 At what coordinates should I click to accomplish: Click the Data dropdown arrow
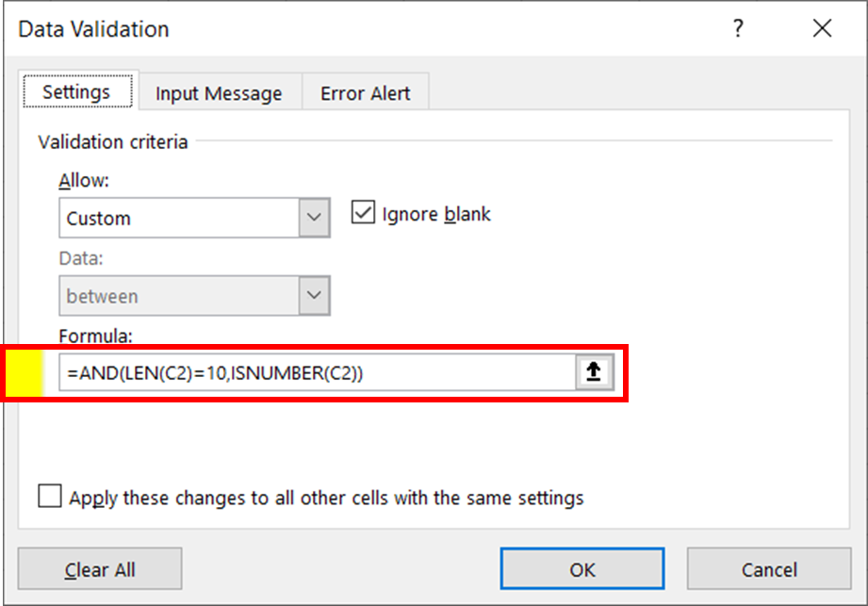tap(314, 296)
